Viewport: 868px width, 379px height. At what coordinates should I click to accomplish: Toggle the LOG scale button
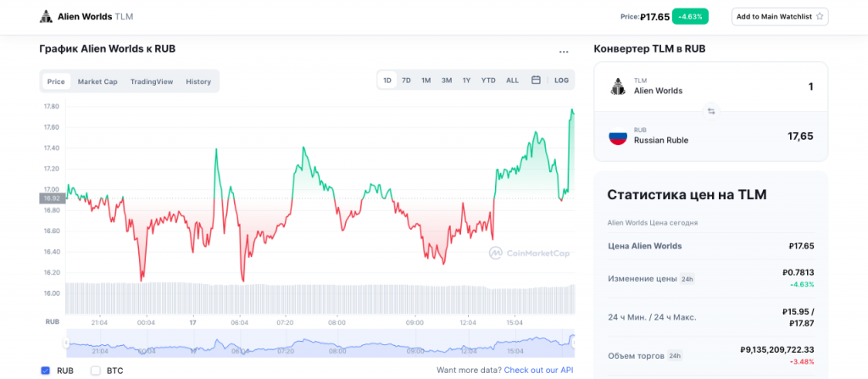(561, 81)
